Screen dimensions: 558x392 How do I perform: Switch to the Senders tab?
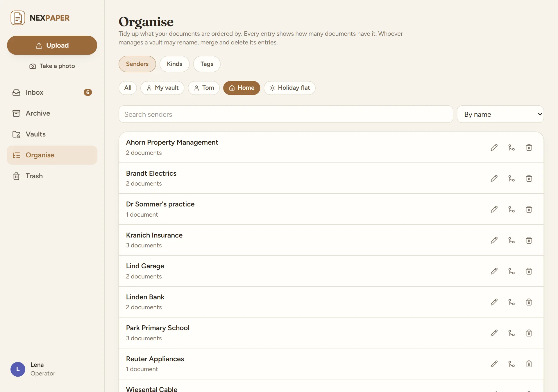pos(137,64)
